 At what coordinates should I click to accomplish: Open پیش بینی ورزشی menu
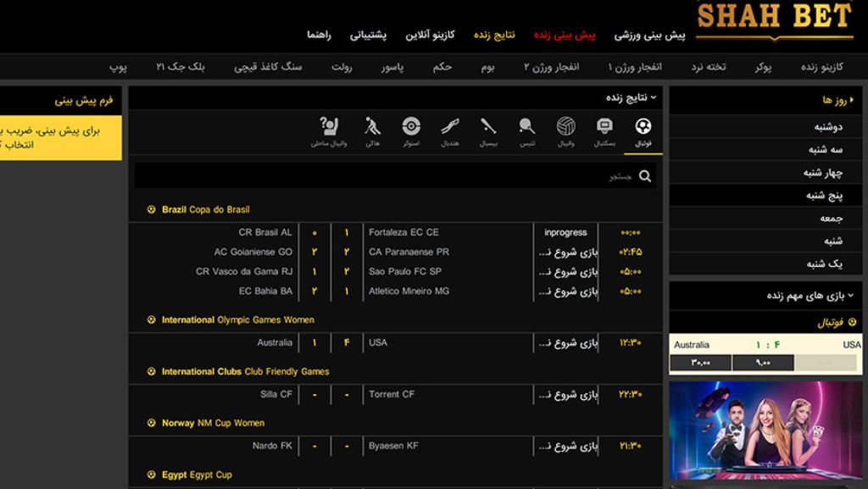tap(649, 36)
